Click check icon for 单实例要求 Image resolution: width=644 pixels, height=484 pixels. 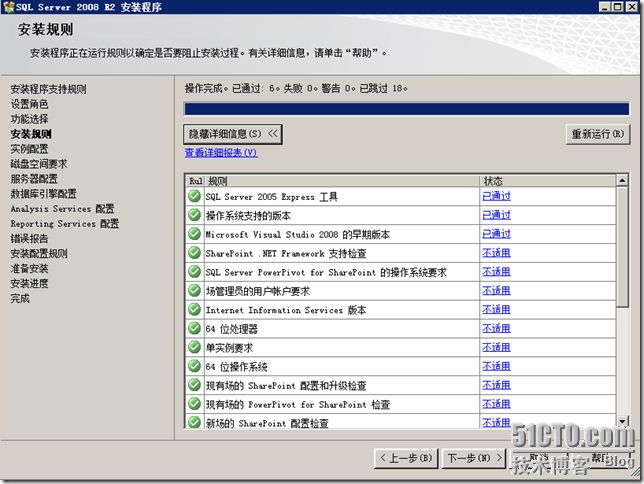pyautogui.click(x=194, y=347)
